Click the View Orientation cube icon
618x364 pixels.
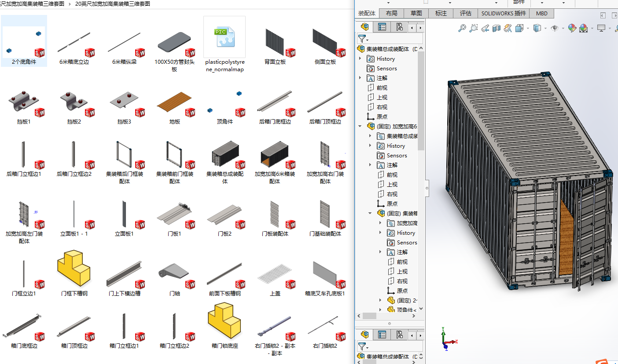click(519, 28)
